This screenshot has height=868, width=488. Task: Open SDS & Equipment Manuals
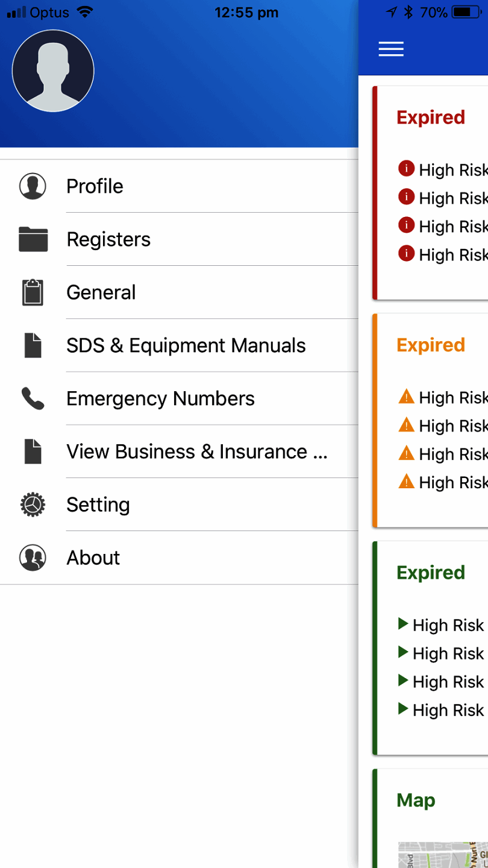tap(186, 345)
